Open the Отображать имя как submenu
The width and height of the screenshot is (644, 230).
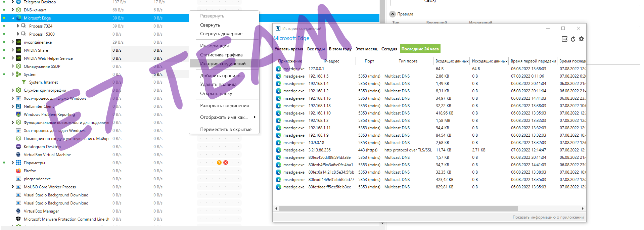coord(224,117)
